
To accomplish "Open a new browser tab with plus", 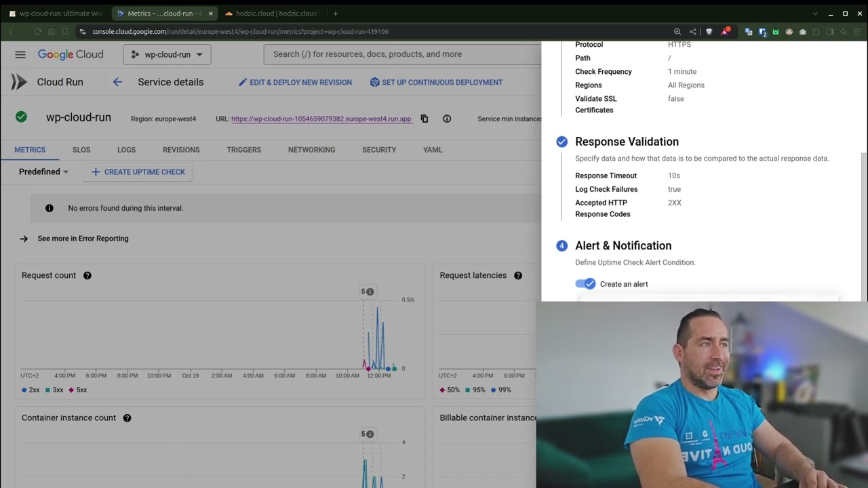I will point(336,14).
